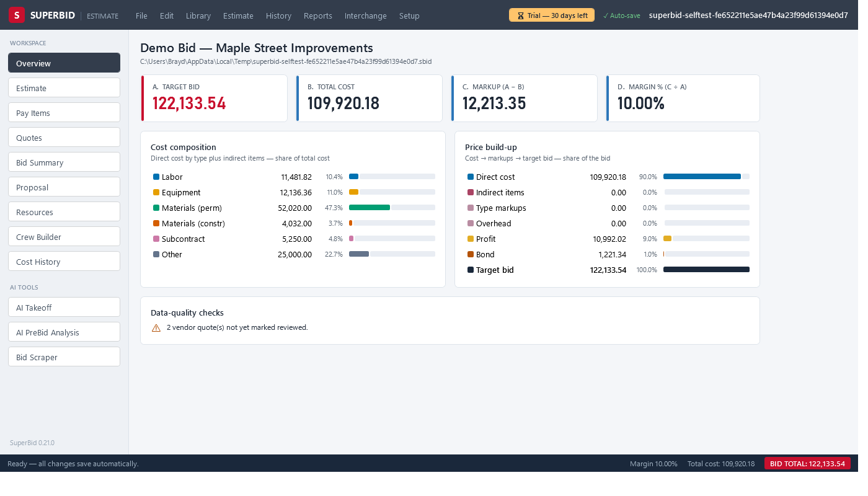This screenshot has width=868, height=496.
Task: Click the Overhead color swatch
Action: click(471, 223)
